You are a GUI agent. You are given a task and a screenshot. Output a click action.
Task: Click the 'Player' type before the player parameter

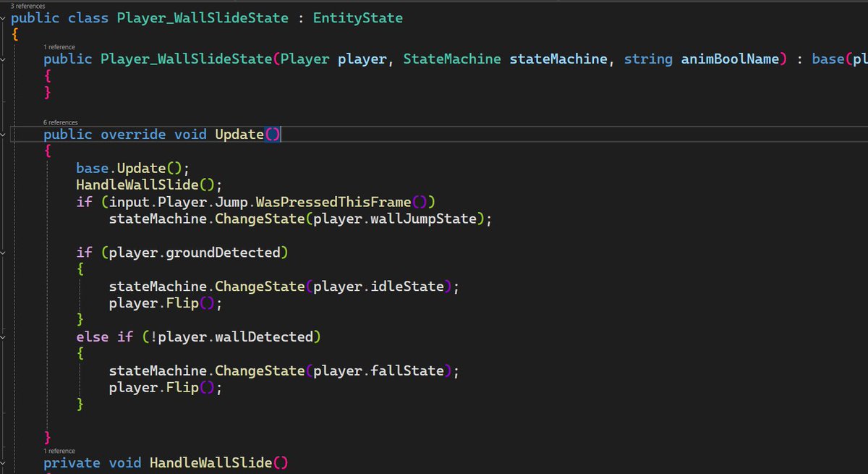305,59
